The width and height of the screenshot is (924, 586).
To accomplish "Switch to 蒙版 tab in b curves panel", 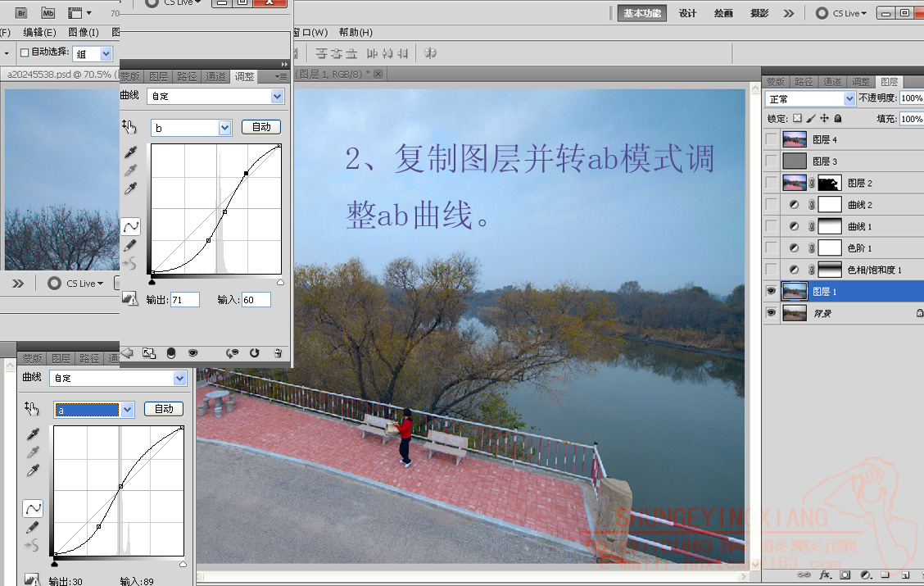I will tap(130, 77).
